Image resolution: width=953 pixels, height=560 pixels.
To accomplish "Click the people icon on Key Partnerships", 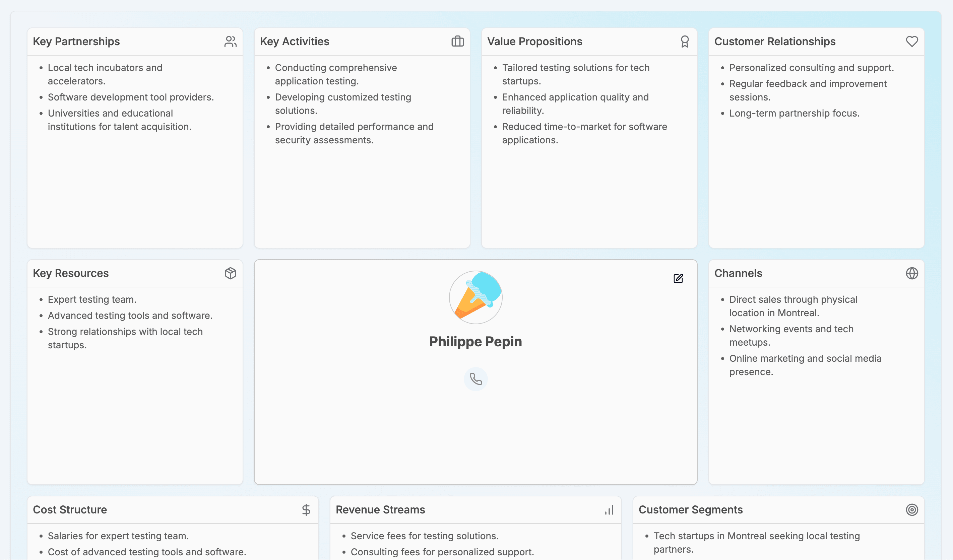I will coord(231,42).
